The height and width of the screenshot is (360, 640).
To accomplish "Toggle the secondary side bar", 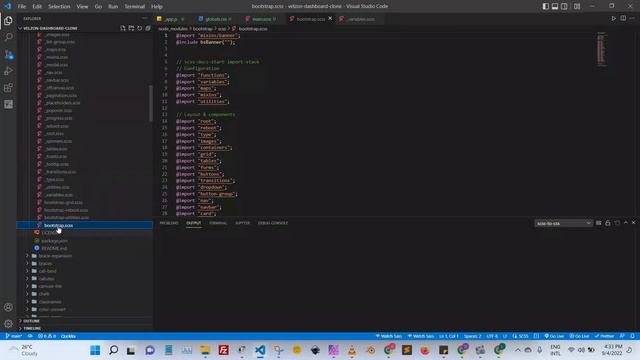I will [x=564, y=6].
